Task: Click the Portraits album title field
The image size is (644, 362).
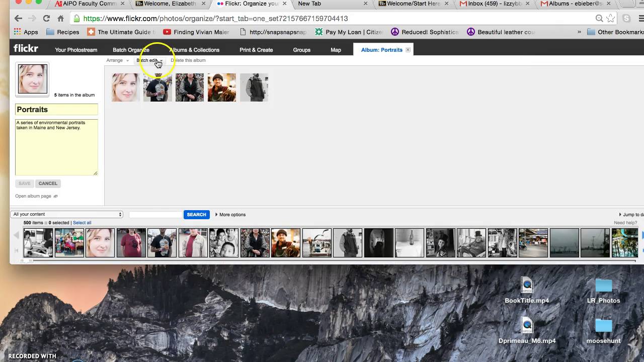Action: [56, 110]
